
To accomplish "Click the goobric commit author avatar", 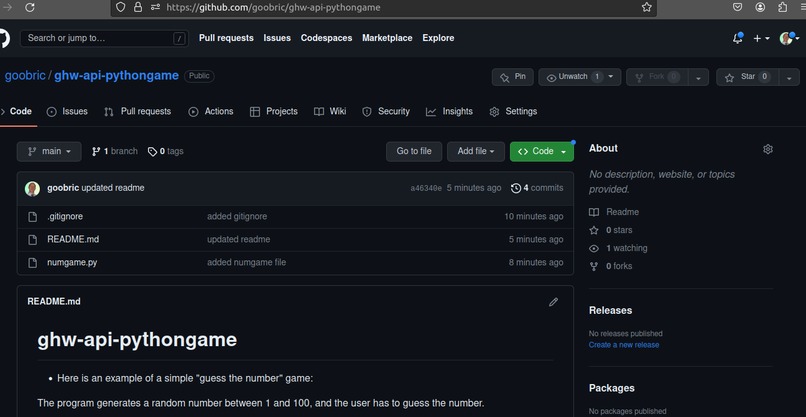I will point(32,188).
